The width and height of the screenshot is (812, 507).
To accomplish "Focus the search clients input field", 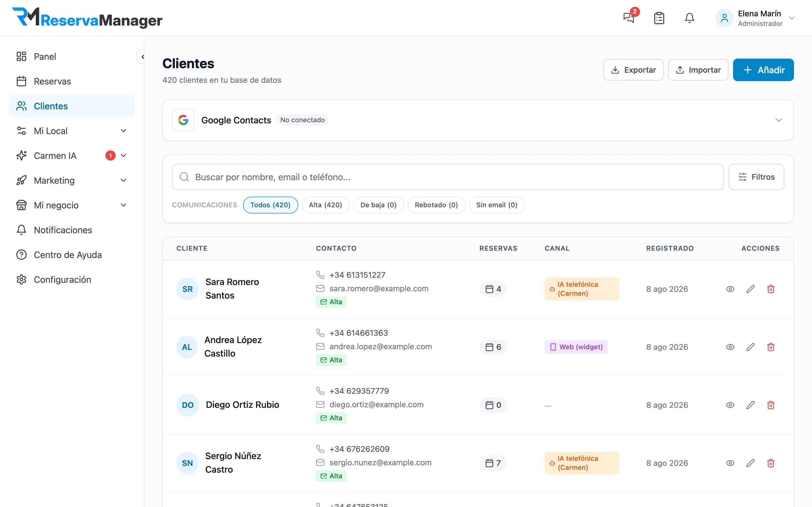I will (448, 177).
